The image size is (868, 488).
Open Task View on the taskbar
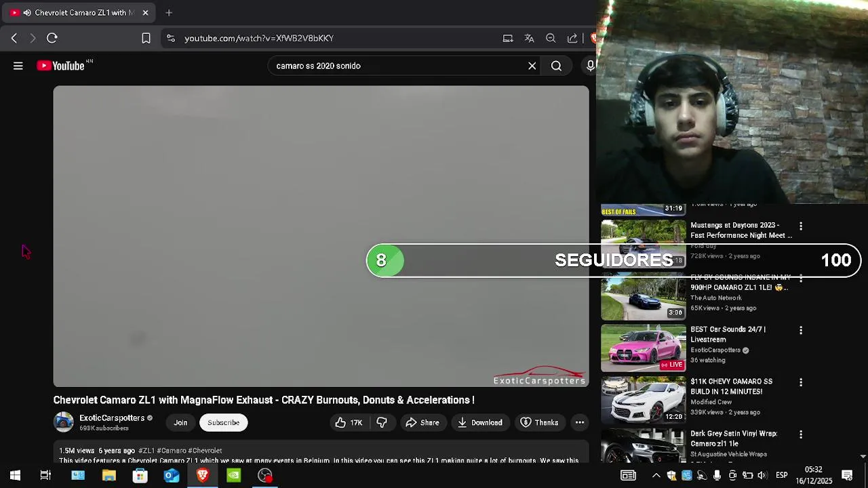pos(45,476)
